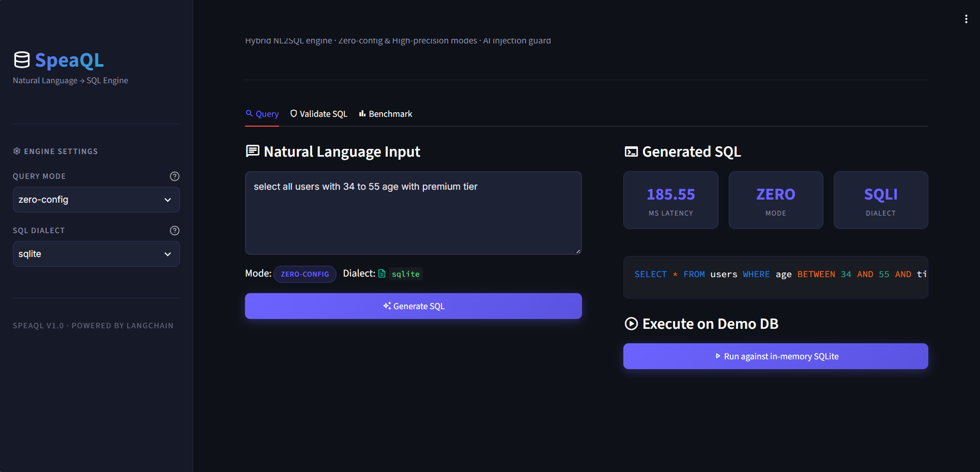Click the 'Natural Language → SQL Engine' subtitle
980x472 pixels.
pos(70,81)
